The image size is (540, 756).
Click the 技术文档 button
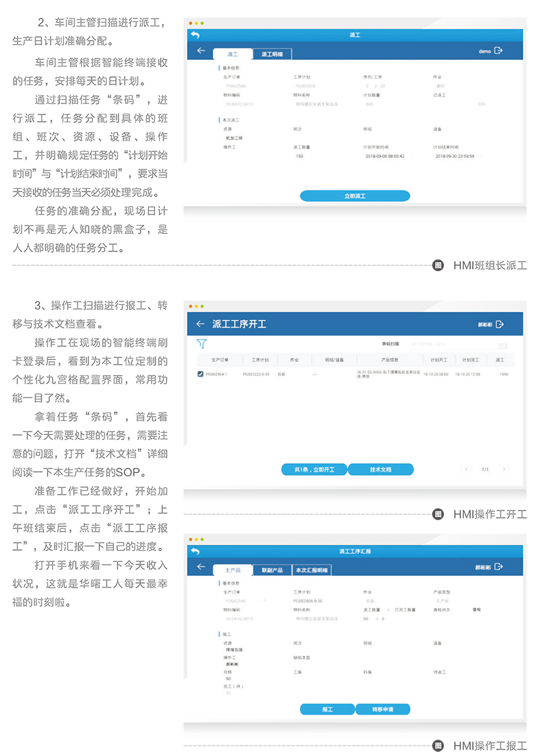click(x=381, y=470)
